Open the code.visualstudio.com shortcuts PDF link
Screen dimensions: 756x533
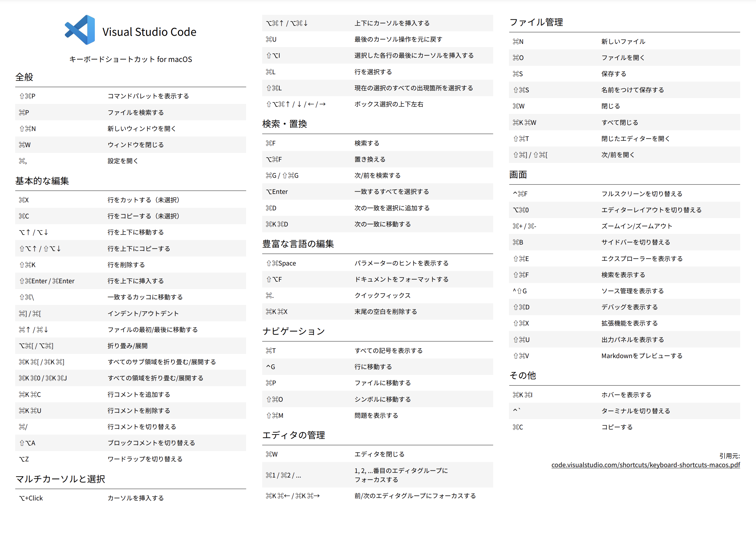click(645, 465)
